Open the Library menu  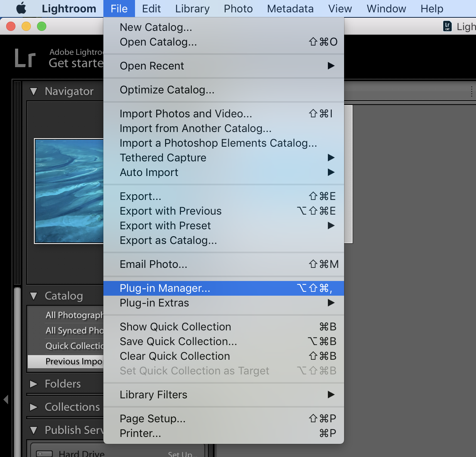click(x=192, y=8)
